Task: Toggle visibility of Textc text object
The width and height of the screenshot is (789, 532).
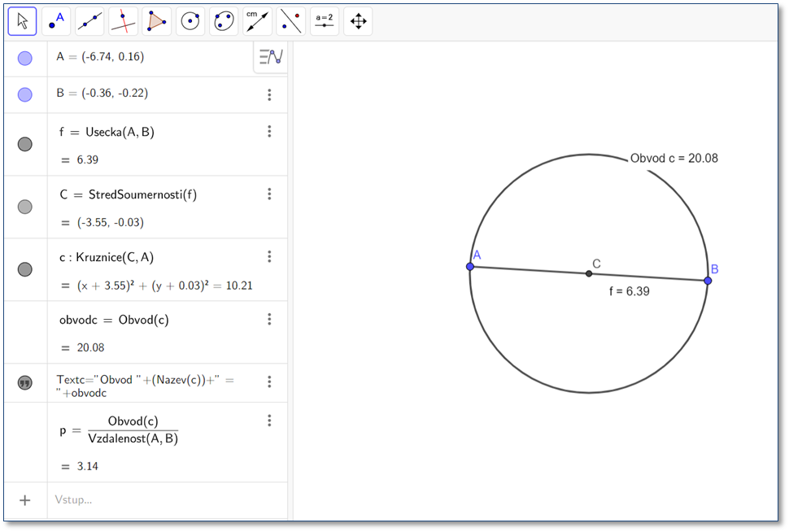Action: 25,382
